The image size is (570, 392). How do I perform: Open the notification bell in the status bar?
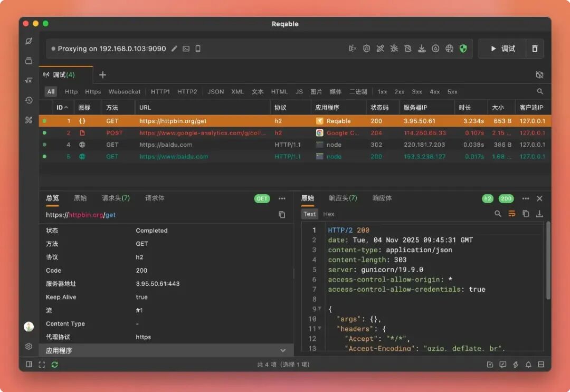[528, 365]
